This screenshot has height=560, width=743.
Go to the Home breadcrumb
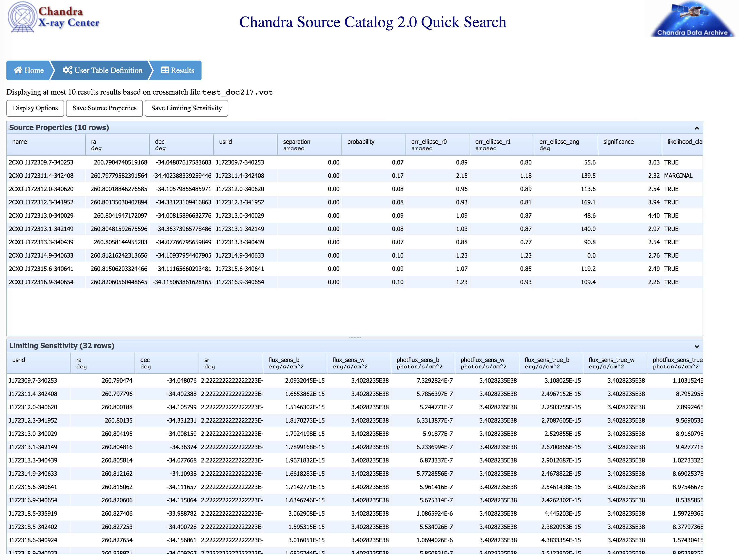coord(29,70)
